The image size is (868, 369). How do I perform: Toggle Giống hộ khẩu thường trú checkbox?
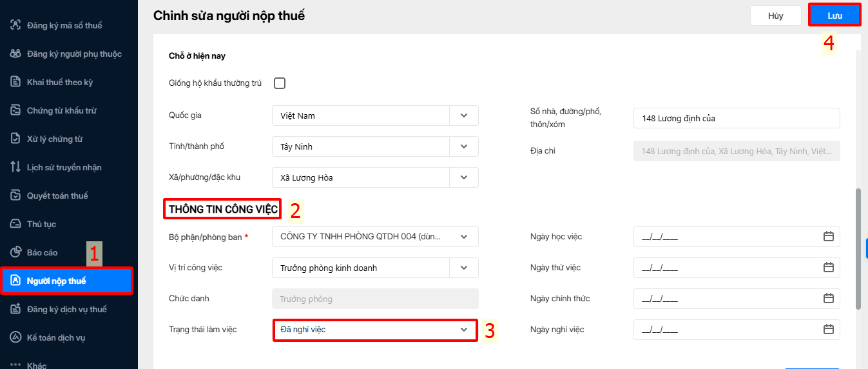tap(280, 83)
